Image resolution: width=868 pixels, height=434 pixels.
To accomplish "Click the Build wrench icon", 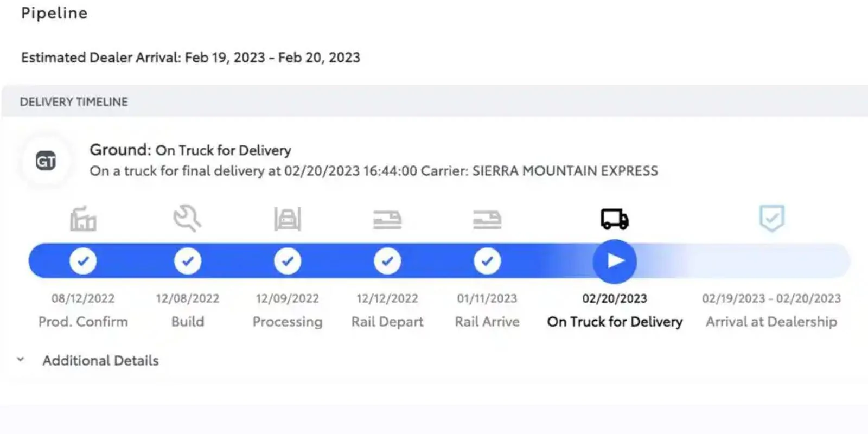I will point(187,219).
